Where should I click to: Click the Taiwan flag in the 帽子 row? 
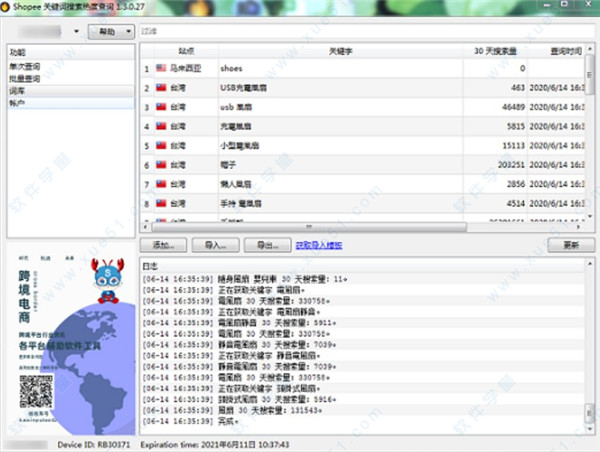point(161,165)
